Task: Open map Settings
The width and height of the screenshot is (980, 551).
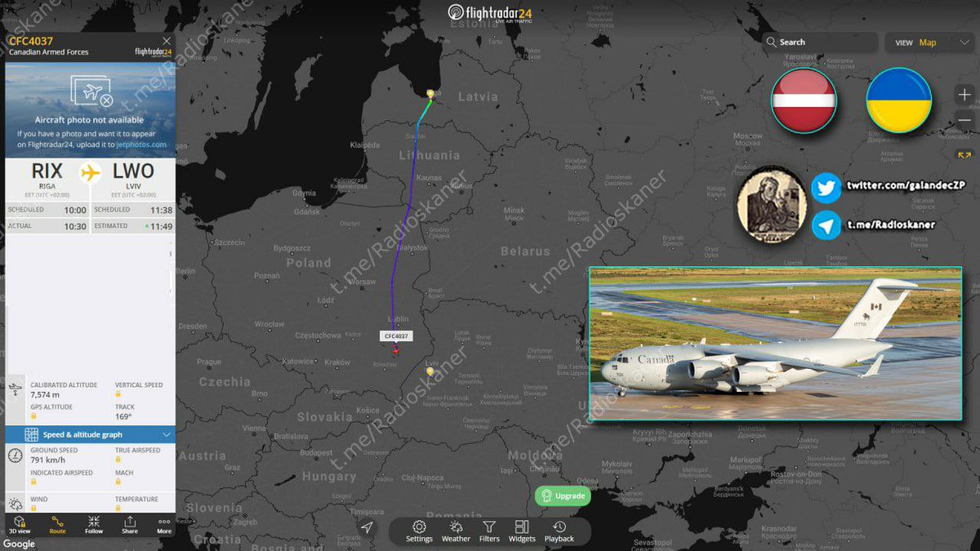Action: pyautogui.click(x=419, y=531)
